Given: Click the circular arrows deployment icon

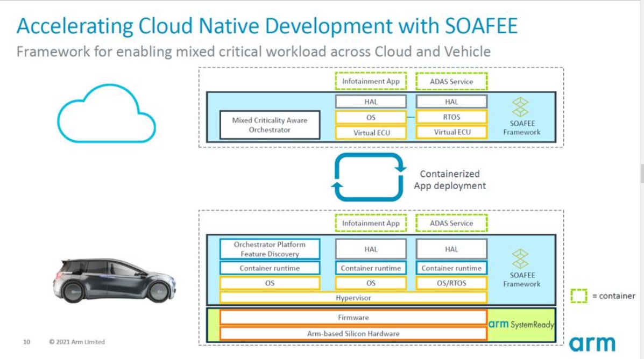Looking at the screenshot, I should (x=369, y=177).
